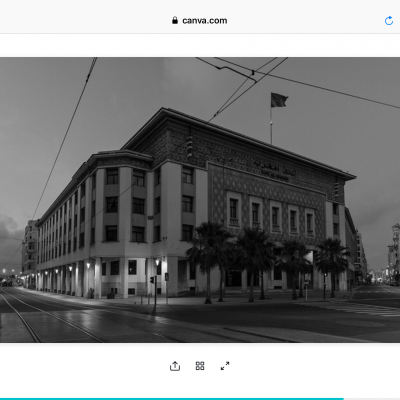Click the teal progress bar at the bottom

pos(172,399)
